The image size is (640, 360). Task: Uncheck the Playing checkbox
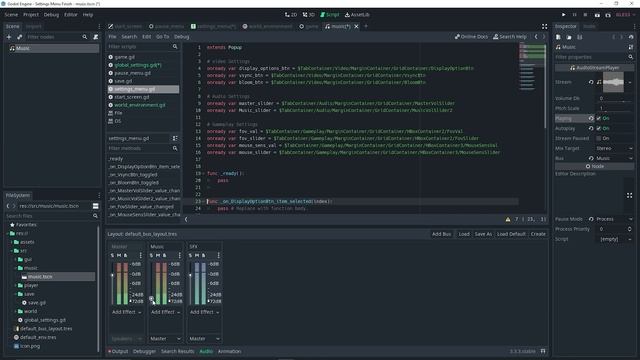[599, 118]
